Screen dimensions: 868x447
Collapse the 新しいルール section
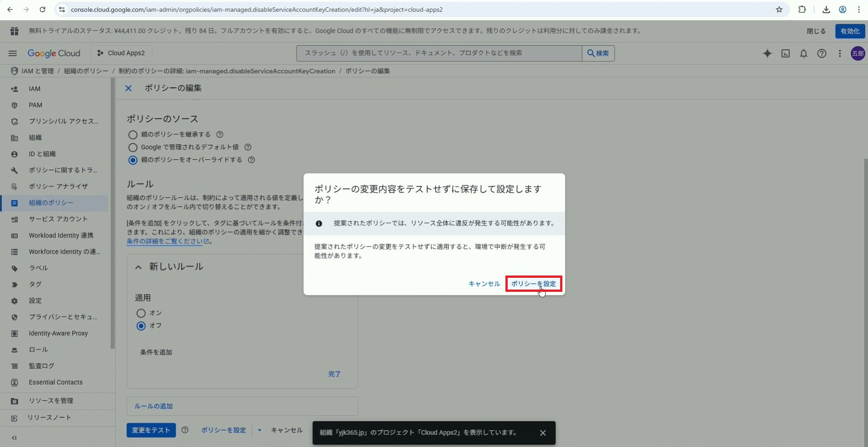[139, 267]
